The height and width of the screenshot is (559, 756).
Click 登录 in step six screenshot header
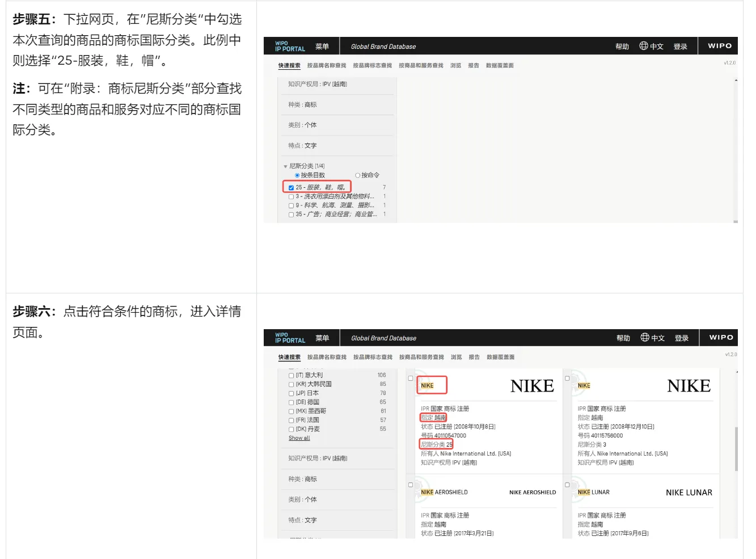click(x=682, y=338)
